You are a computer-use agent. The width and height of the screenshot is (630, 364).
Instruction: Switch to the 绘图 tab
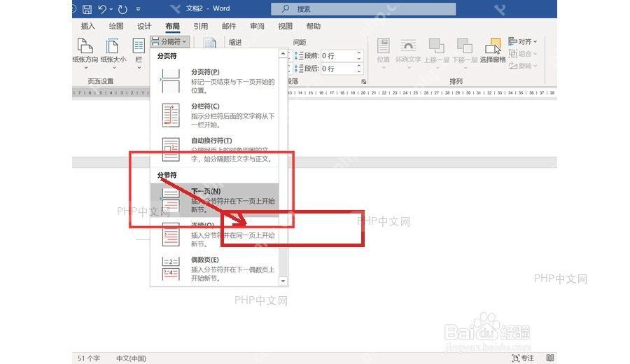[x=116, y=26]
